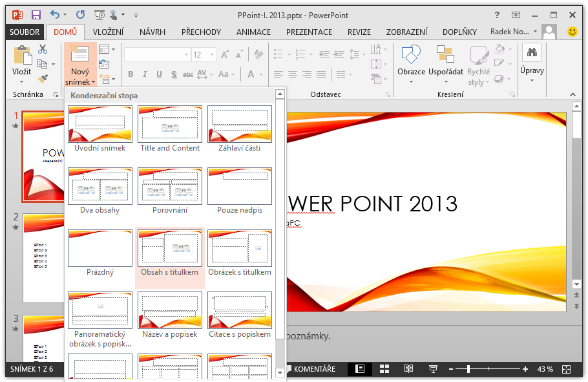Collapse the ribbon with the arrow

pos(572,94)
